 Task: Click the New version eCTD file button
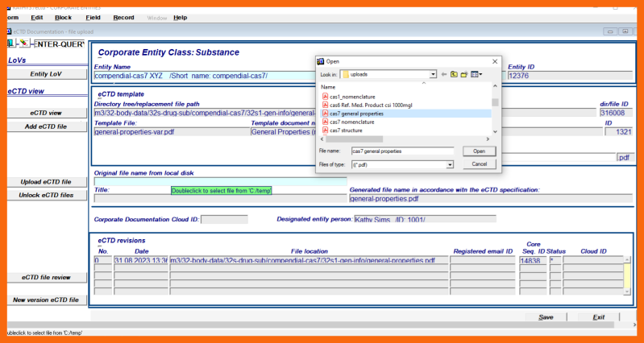pos(46,300)
